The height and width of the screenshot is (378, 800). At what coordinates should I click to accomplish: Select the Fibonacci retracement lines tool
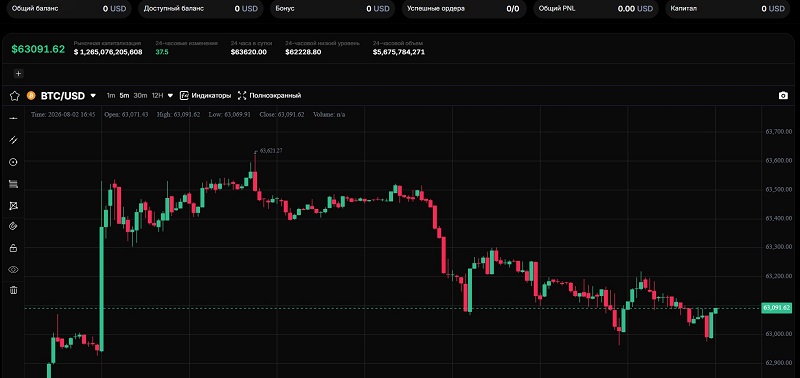13,184
